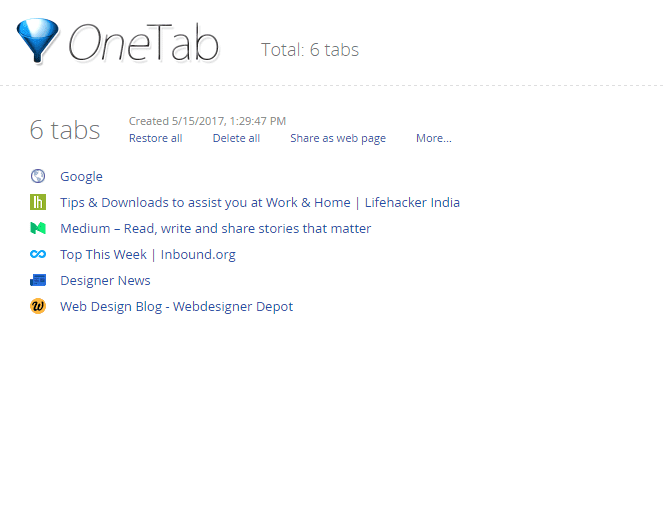
Task: Delete all tabs in this group
Action: click(x=236, y=138)
